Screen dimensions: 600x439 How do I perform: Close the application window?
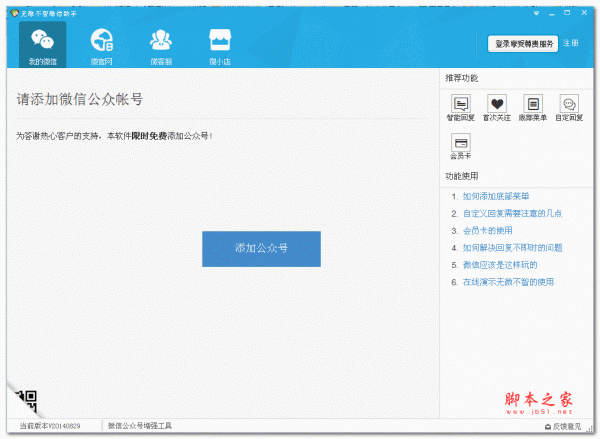pyautogui.click(x=584, y=13)
